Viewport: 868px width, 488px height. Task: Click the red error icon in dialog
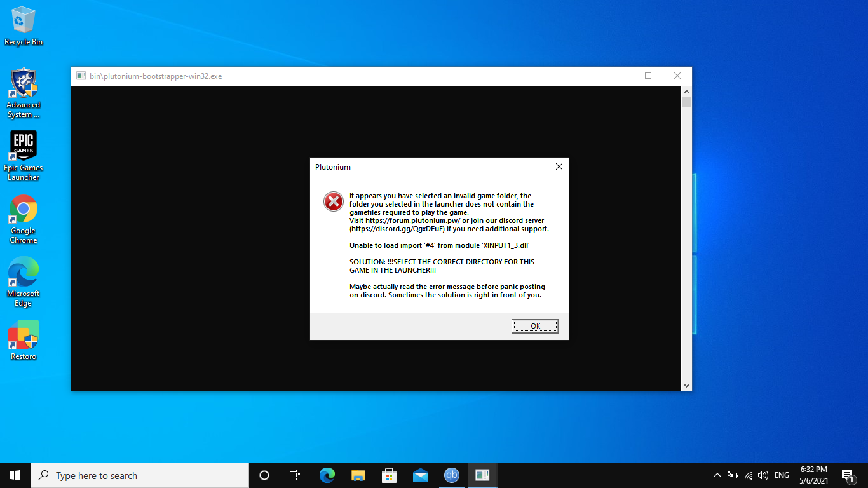[x=334, y=201]
